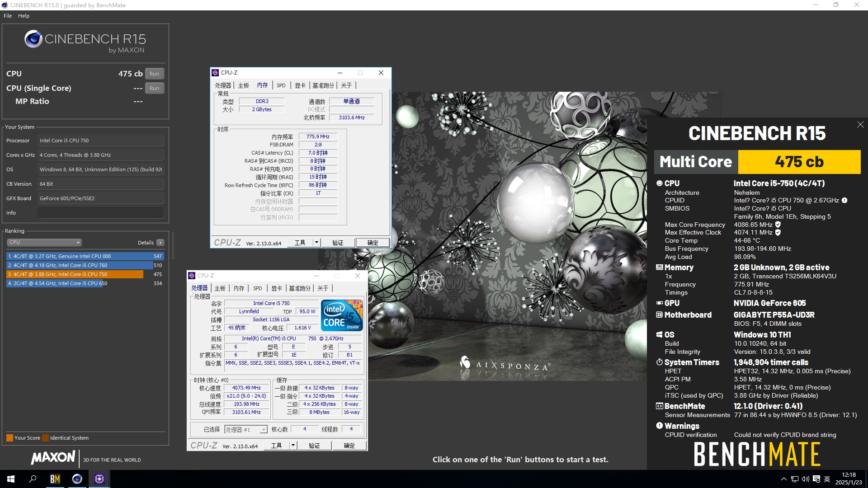The image size is (868, 488).
Task: Open the File menu
Action: tap(8, 16)
